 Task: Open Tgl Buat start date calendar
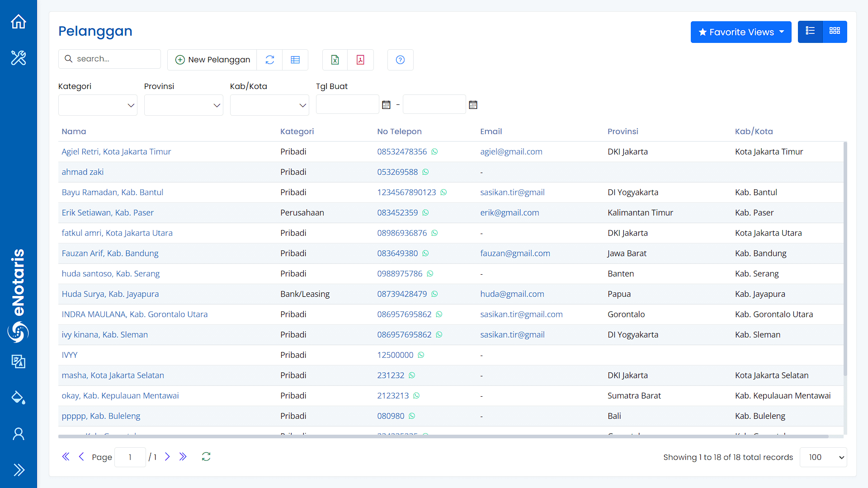click(386, 105)
